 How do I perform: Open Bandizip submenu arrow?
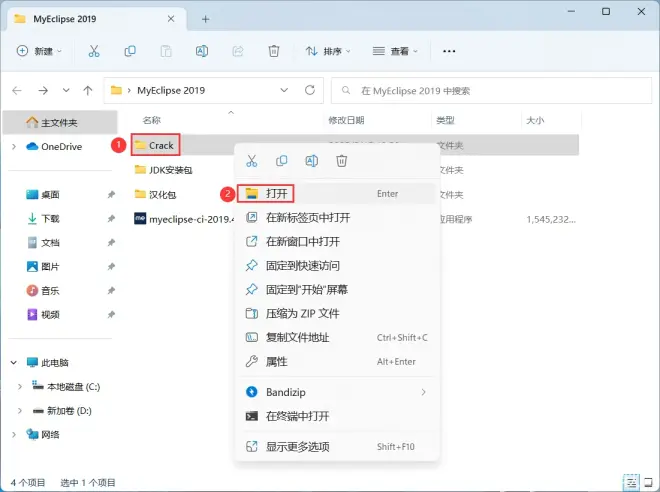click(x=423, y=392)
